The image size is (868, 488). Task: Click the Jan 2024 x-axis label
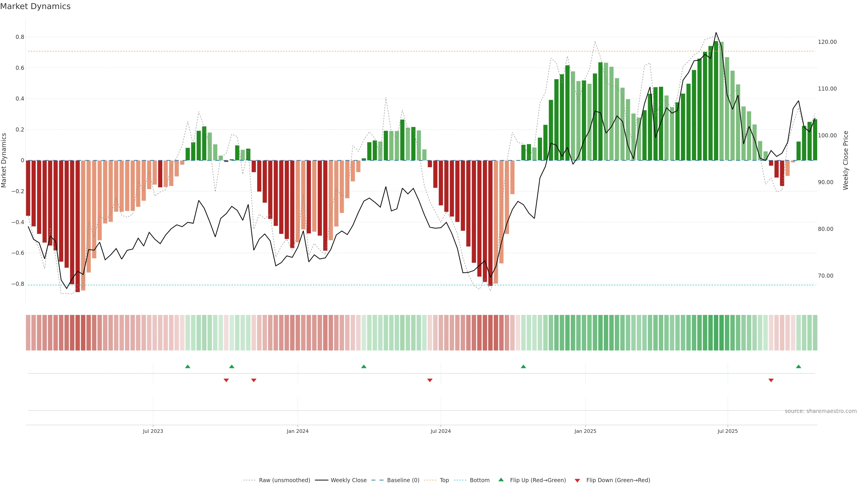(x=297, y=431)
